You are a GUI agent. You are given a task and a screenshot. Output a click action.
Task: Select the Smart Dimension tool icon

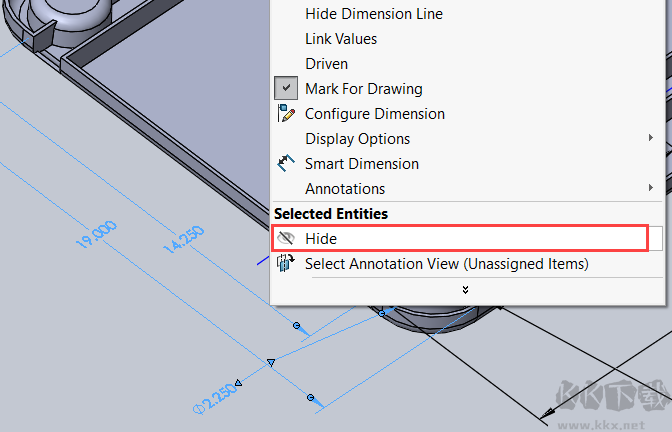[286, 164]
